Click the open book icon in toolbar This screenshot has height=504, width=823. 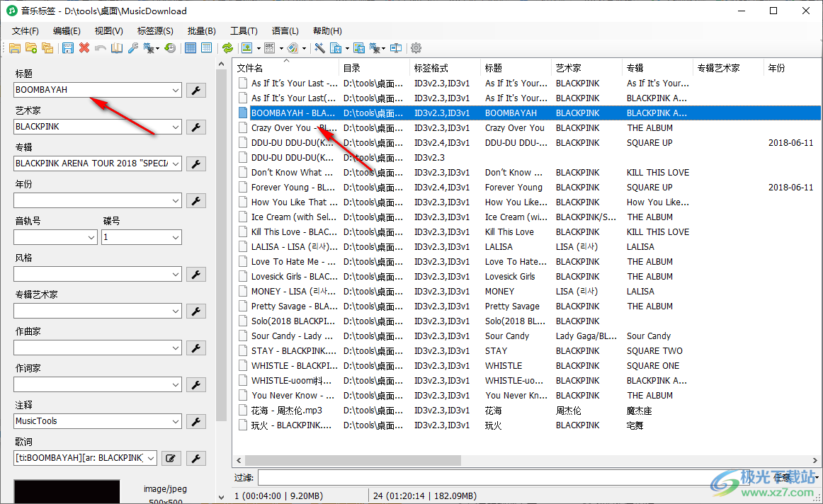[x=116, y=48]
